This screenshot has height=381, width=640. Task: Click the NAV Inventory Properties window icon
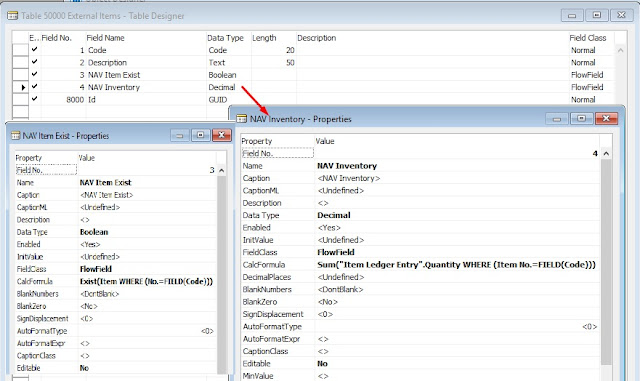[x=242, y=119]
